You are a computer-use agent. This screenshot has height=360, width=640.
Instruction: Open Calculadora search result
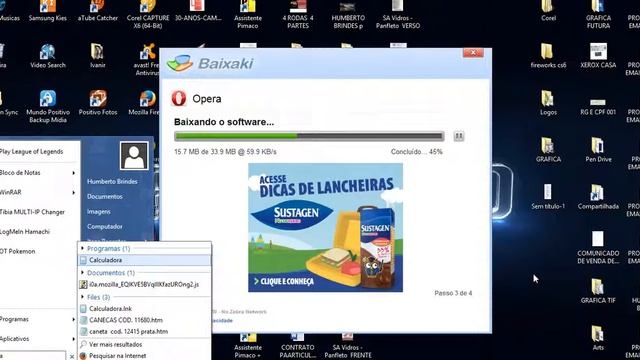144,260
